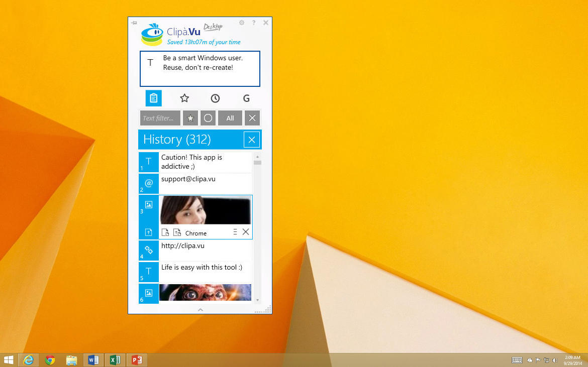
Task: Select the http://clipa.vu clip
Action: tap(206, 250)
